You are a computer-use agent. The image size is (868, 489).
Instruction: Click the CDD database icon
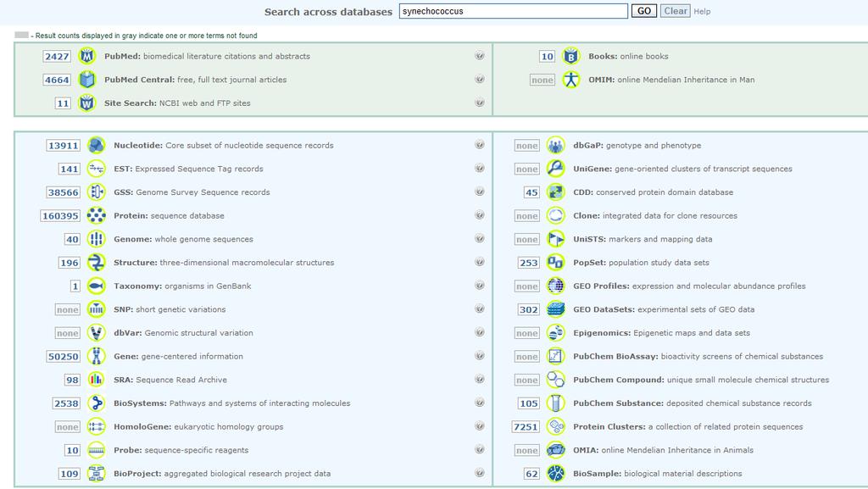coord(555,192)
